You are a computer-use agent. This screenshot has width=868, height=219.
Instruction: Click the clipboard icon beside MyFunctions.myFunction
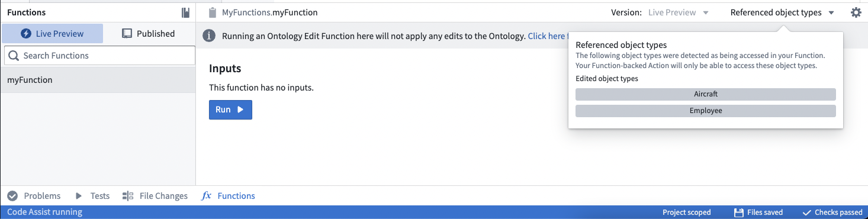[213, 12]
